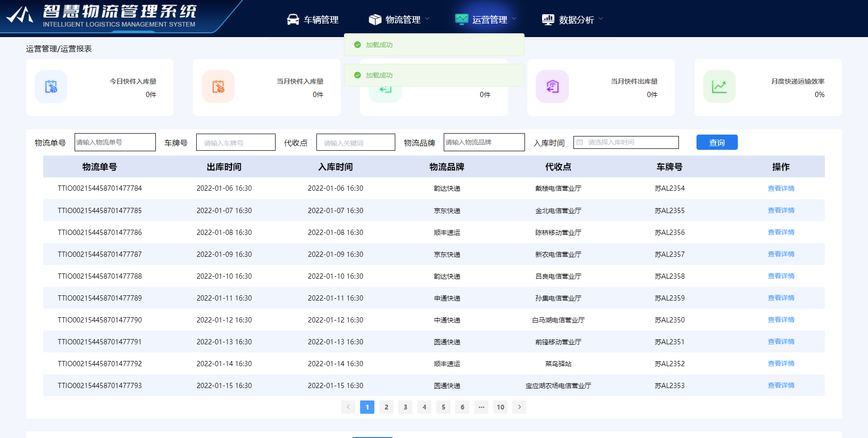Focus the 物流品牌 input field
Screen dimensions: 868x438
click(484, 142)
